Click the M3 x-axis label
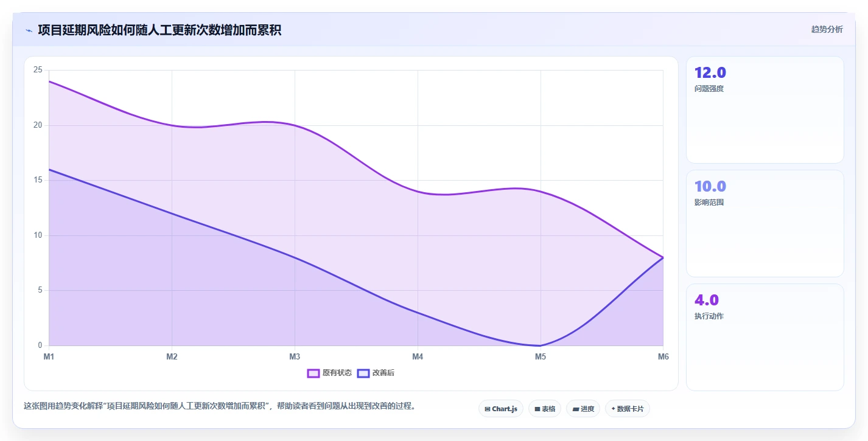 pyautogui.click(x=295, y=357)
